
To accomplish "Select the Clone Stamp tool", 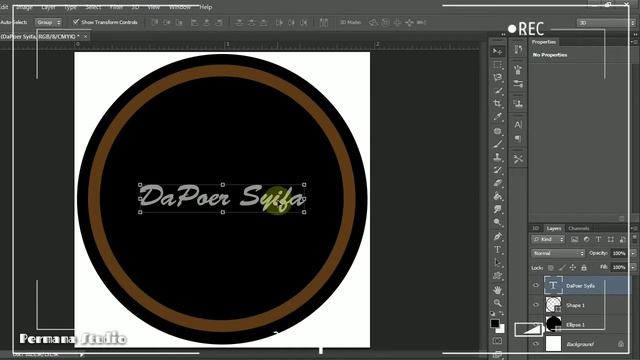I will tap(497, 157).
